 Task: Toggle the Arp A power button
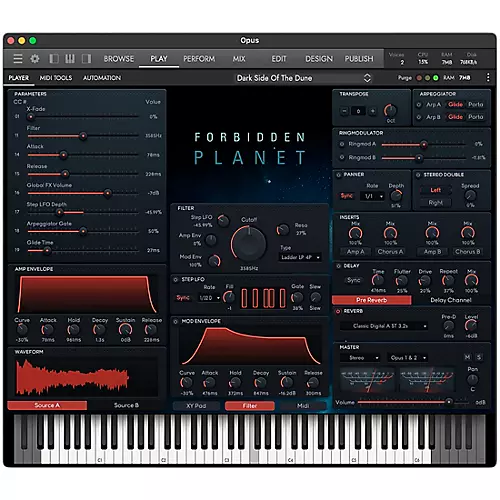pos(419,105)
